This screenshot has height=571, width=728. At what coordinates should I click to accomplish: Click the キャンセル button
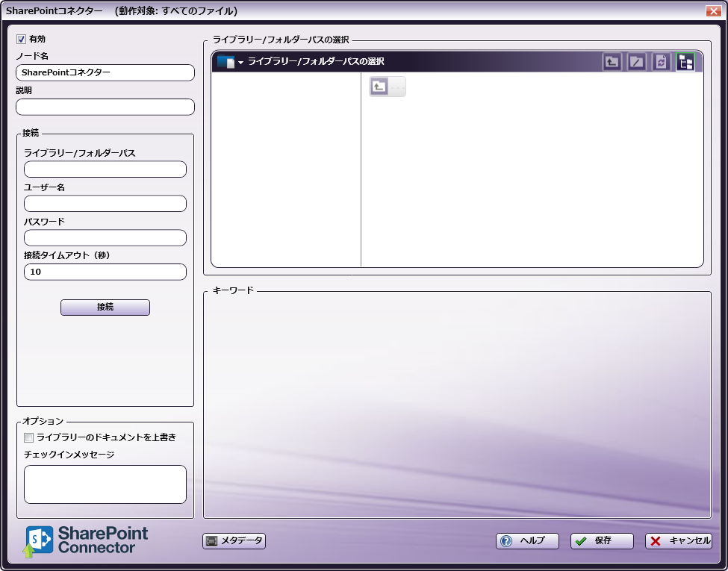[678, 541]
